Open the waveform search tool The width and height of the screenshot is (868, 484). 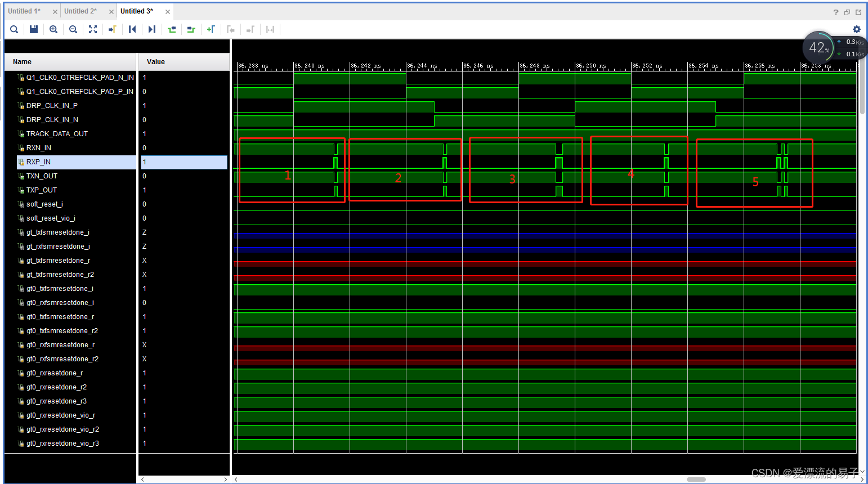pyautogui.click(x=14, y=29)
